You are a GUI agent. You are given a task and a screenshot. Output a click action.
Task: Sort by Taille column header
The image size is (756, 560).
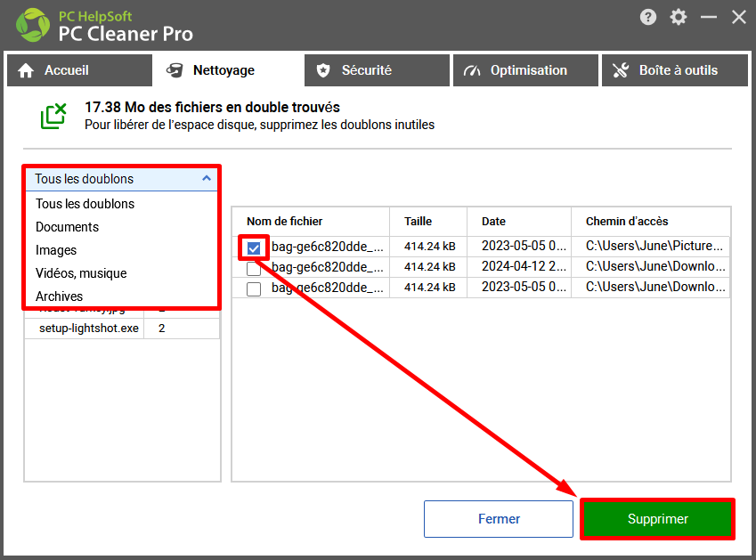point(428,221)
